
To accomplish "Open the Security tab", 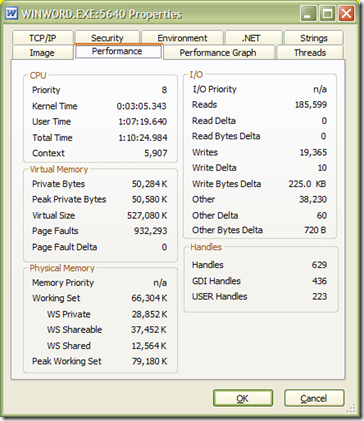I will [x=107, y=38].
